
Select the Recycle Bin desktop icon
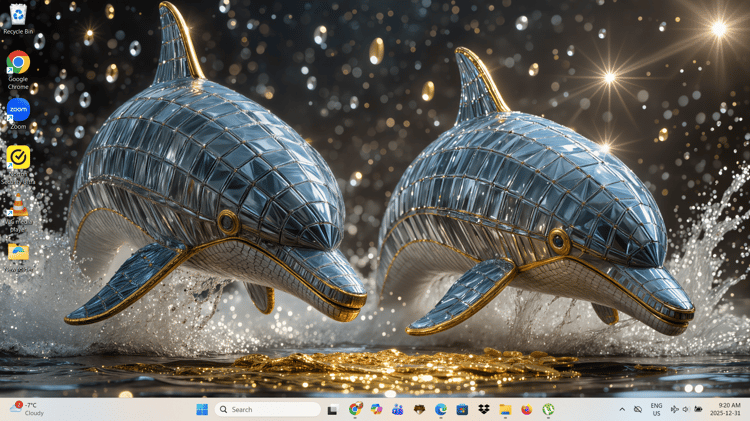point(18,19)
